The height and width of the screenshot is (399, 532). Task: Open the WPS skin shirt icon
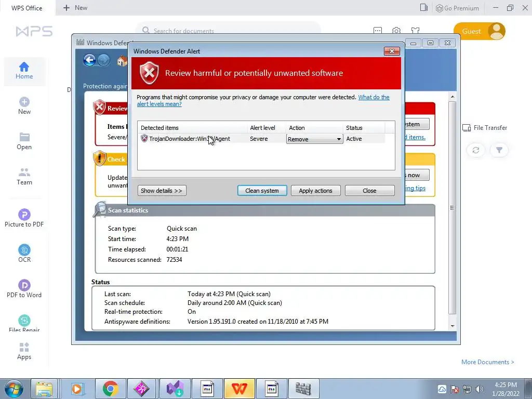tap(415, 31)
